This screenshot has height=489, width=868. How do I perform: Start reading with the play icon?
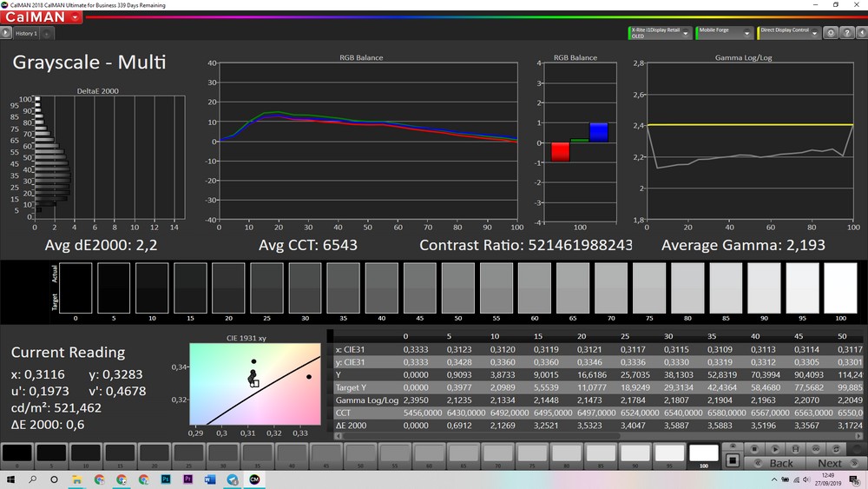coord(777,449)
